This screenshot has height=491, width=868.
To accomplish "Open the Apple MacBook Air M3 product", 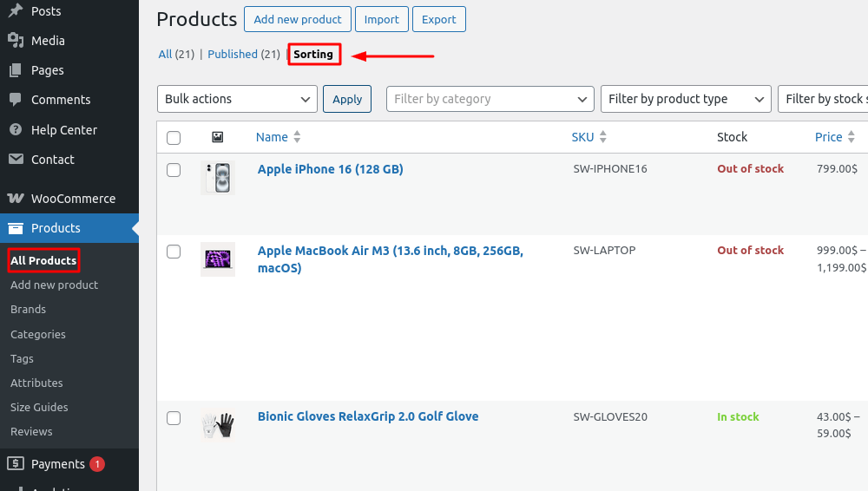I will [391, 259].
